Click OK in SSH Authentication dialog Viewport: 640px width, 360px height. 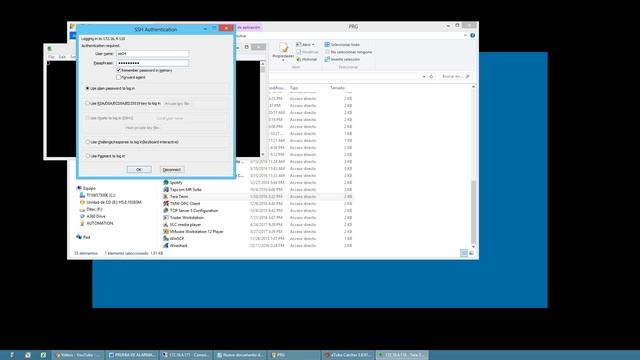[x=139, y=169]
